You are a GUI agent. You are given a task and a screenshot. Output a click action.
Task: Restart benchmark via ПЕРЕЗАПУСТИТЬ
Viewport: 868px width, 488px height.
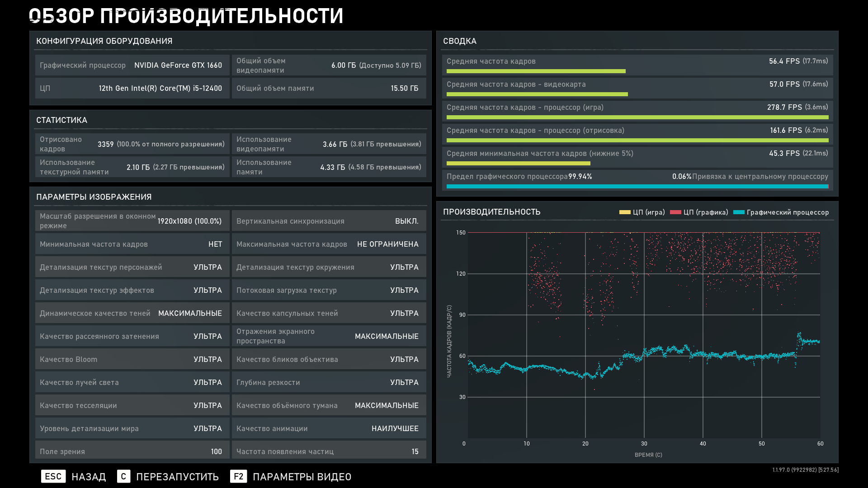(x=177, y=477)
